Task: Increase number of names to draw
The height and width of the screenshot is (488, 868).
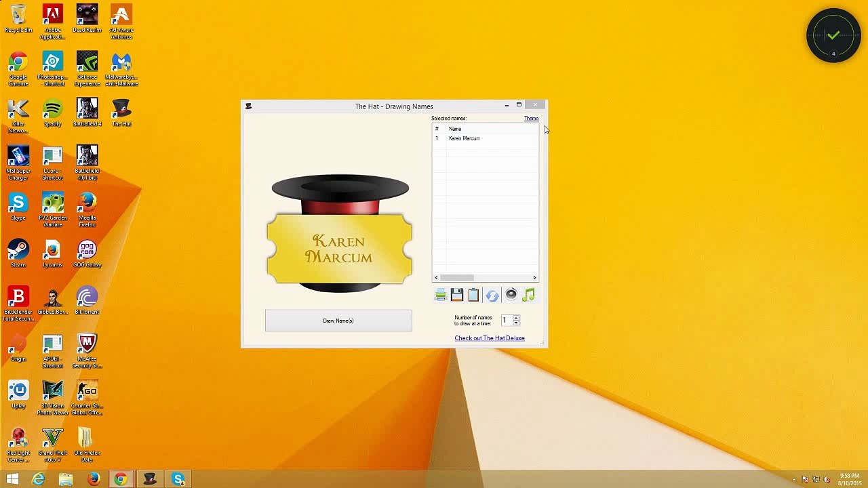Action: pyautogui.click(x=516, y=317)
